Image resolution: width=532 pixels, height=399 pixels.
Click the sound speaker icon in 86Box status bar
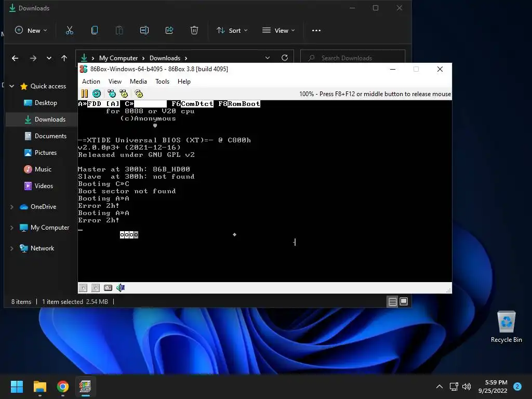coord(121,288)
